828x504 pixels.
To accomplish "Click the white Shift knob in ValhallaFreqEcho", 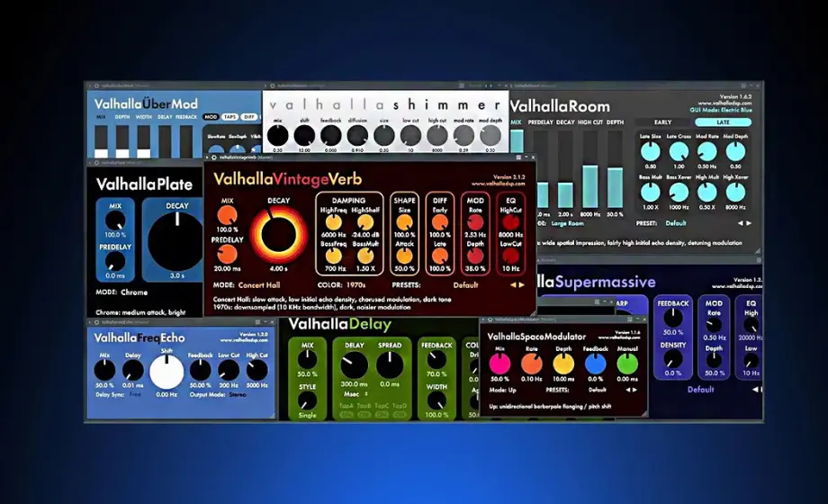I will 166,372.
